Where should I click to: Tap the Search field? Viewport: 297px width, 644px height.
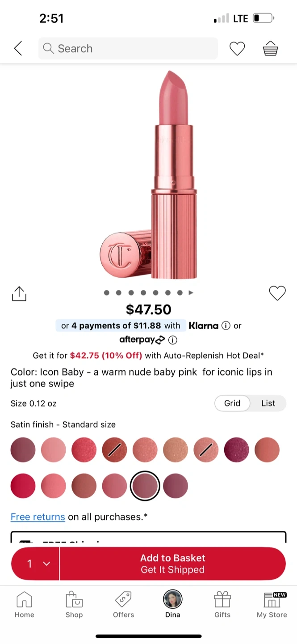point(128,48)
